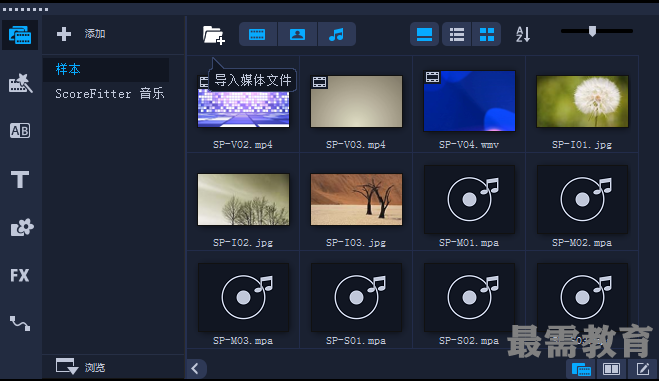Click the import media files folder icon
Image resolution: width=659 pixels, height=381 pixels.
tap(214, 35)
